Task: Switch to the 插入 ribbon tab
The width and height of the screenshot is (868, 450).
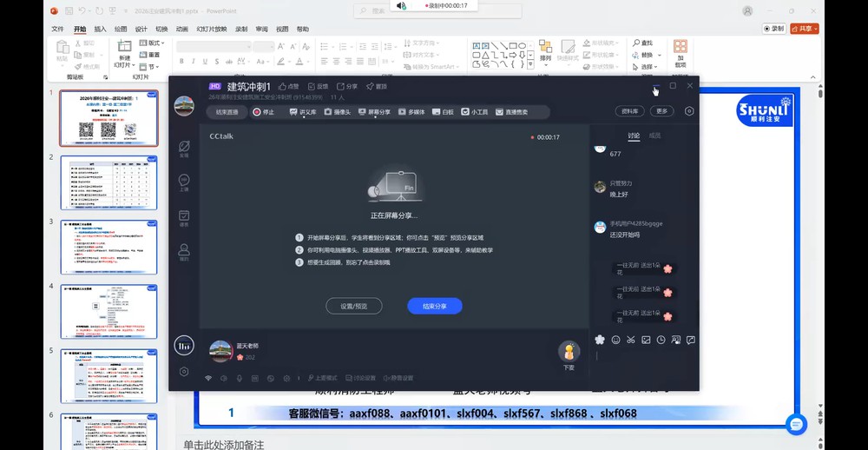Action: (100, 29)
